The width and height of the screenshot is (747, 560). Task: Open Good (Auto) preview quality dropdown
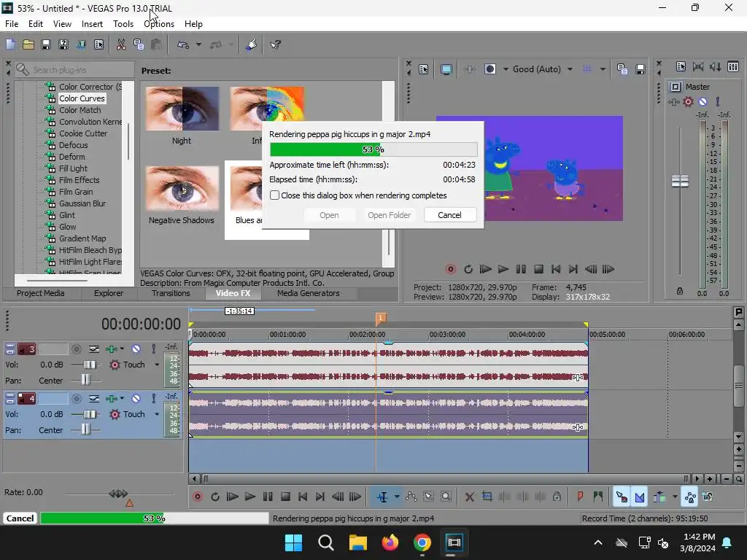(x=570, y=69)
